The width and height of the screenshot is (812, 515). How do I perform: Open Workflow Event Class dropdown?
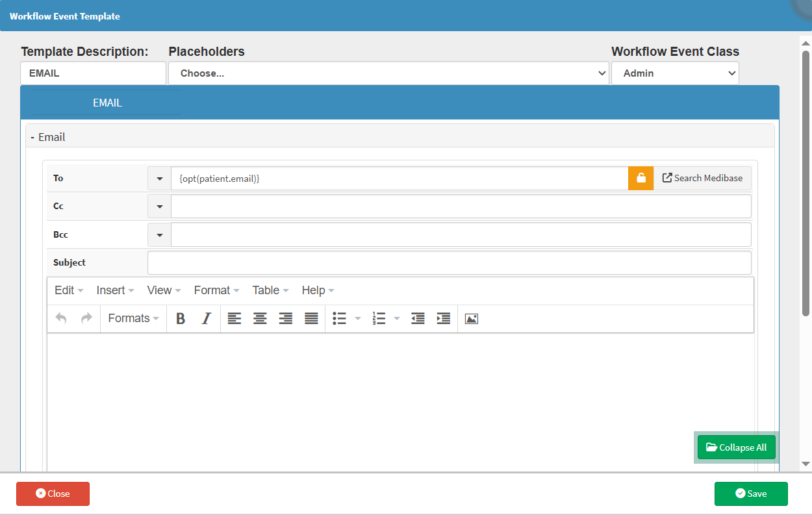(x=675, y=73)
